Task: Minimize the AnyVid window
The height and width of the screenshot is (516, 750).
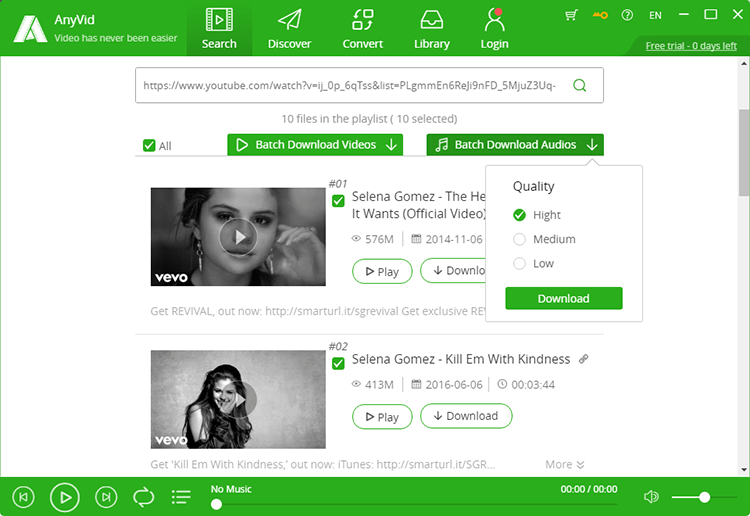Action: pos(684,15)
